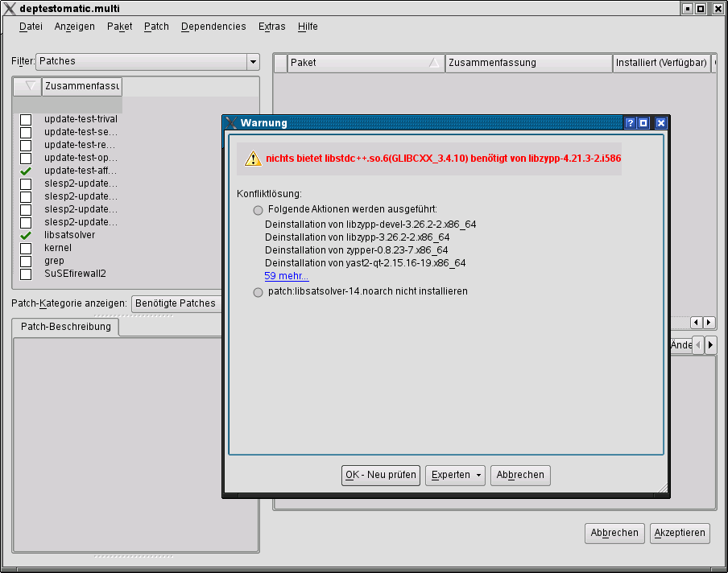Viewport: 728px width, 573px height.
Task: Open the Filter Patches dropdown
Action: tap(253, 62)
